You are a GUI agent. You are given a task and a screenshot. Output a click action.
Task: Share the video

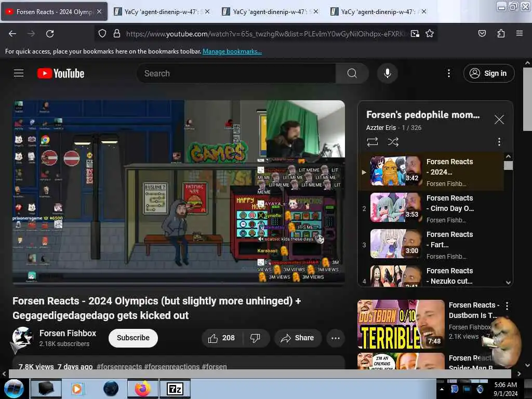(298, 338)
